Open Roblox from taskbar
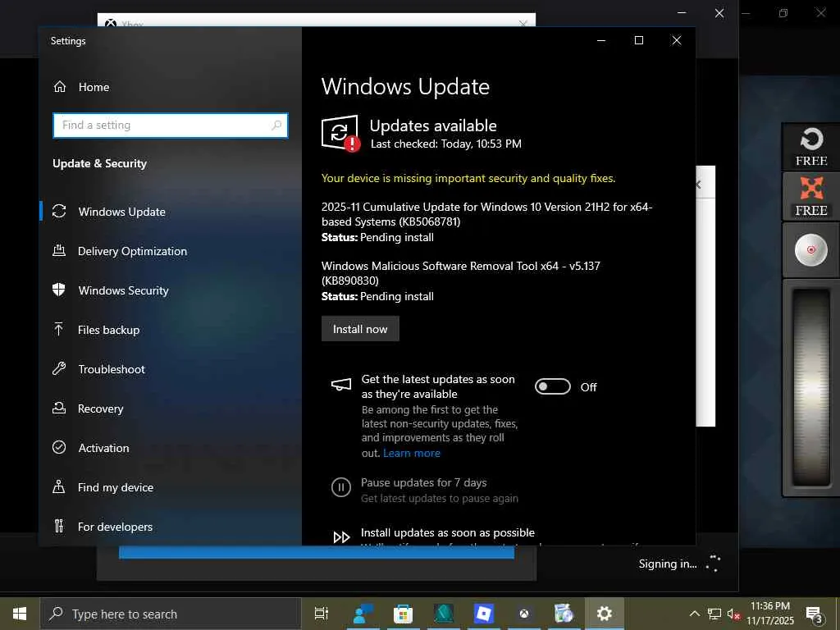The height and width of the screenshot is (630, 840). [484, 614]
